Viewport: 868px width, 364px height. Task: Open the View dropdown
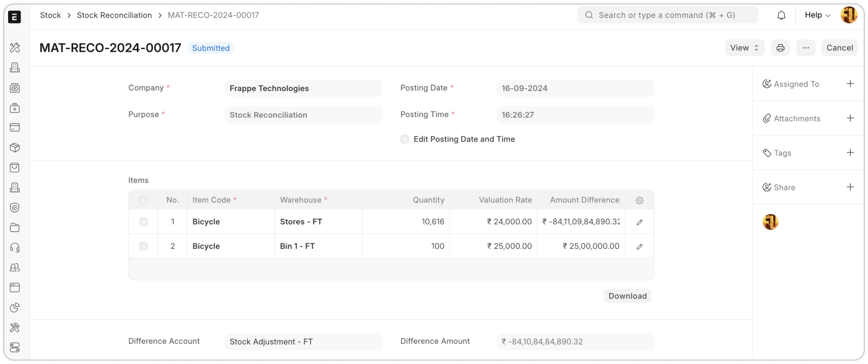click(744, 48)
